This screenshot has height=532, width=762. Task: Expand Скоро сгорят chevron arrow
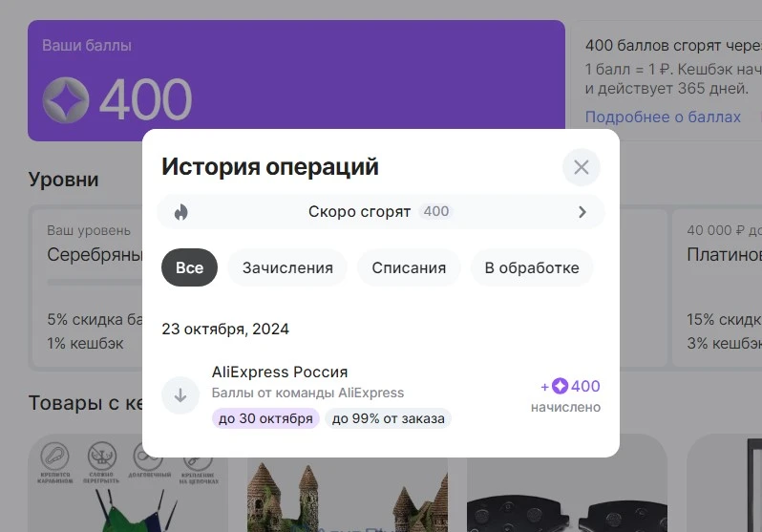(x=582, y=212)
